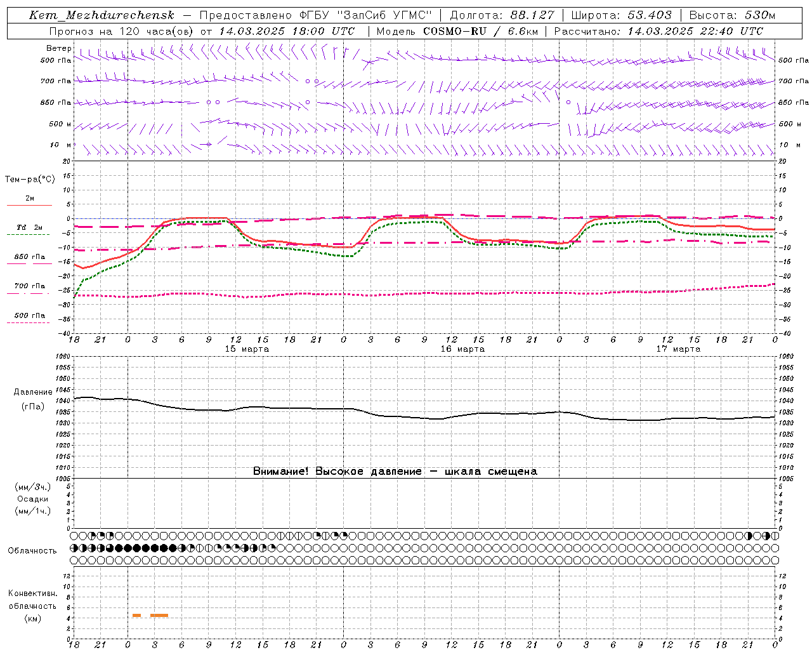The width and height of the screenshot is (812, 650).
Task: Click the Тем-ра(°C) axis label
Action: [30, 180]
